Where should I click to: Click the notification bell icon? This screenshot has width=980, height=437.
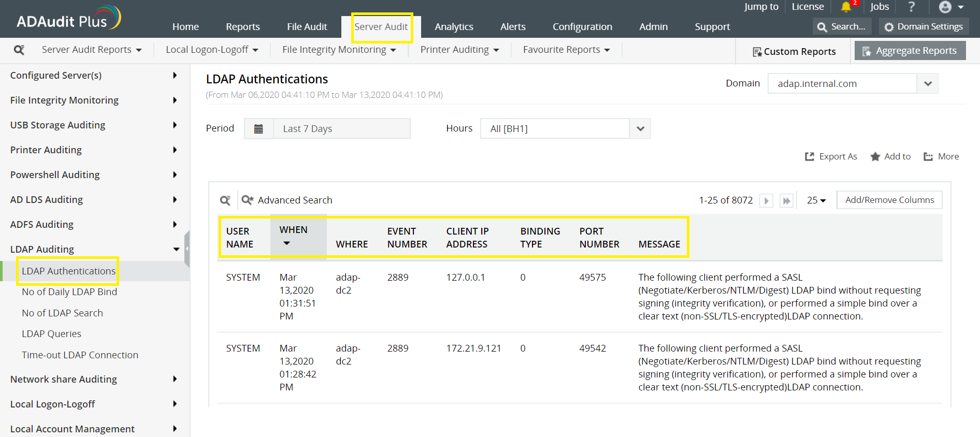click(x=846, y=7)
